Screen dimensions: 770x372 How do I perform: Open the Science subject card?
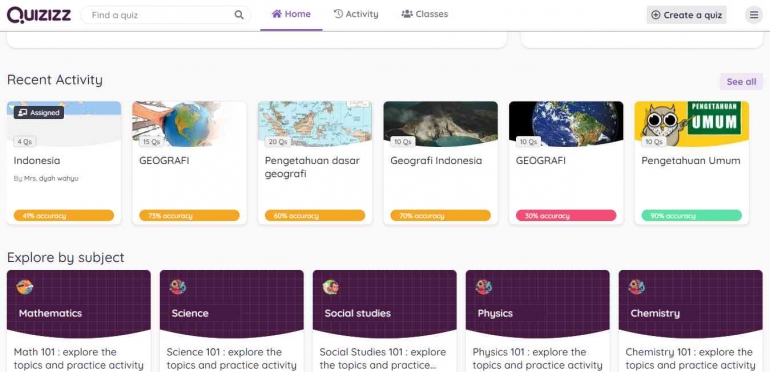232,321
